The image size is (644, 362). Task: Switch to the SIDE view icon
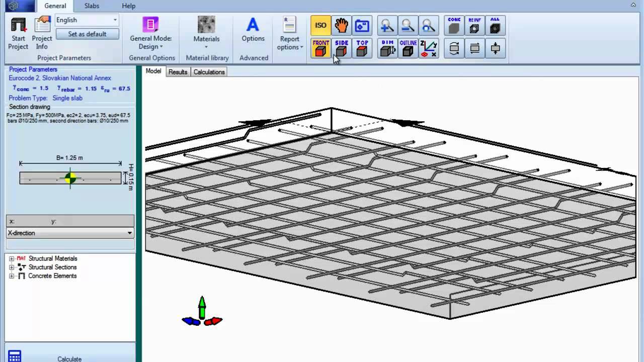coord(341,48)
